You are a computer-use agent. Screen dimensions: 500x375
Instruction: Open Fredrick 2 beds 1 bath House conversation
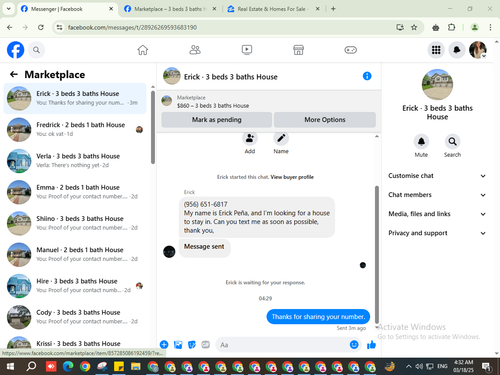(75, 129)
